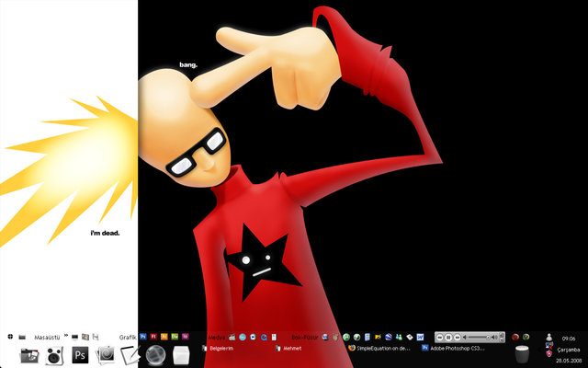Open the network disconnected tray icon
Screen dimensions: 588x368
549,345
